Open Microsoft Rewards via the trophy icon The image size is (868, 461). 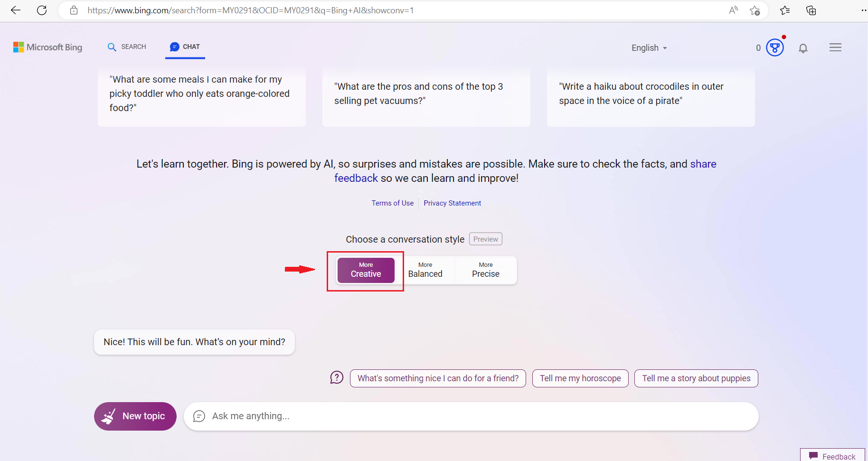(774, 47)
